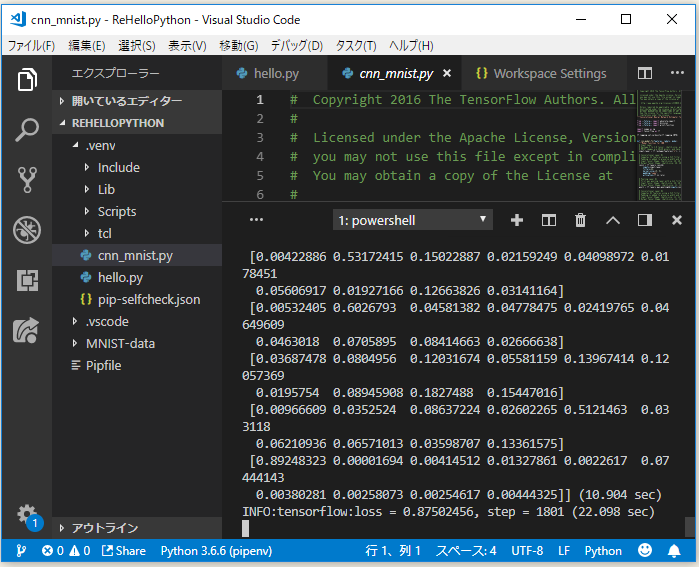The image size is (699, 567).
Task: Maximize the panel with the up chevron
Action: 613,220
